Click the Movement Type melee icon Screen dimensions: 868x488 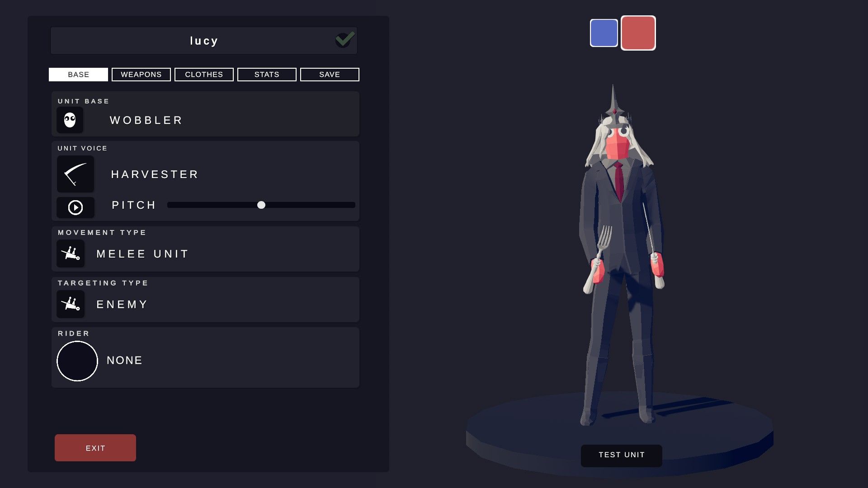(x=71, y=253)
